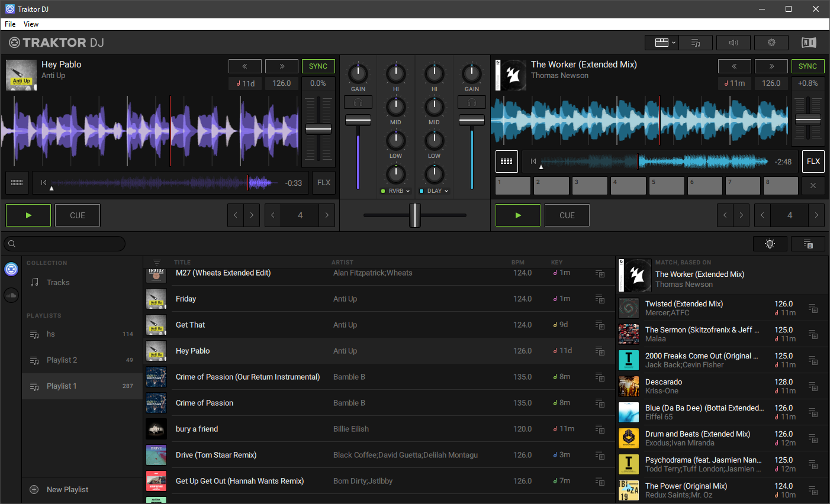Click the crossfader handle
830x504 pixels.
point(415,215)
